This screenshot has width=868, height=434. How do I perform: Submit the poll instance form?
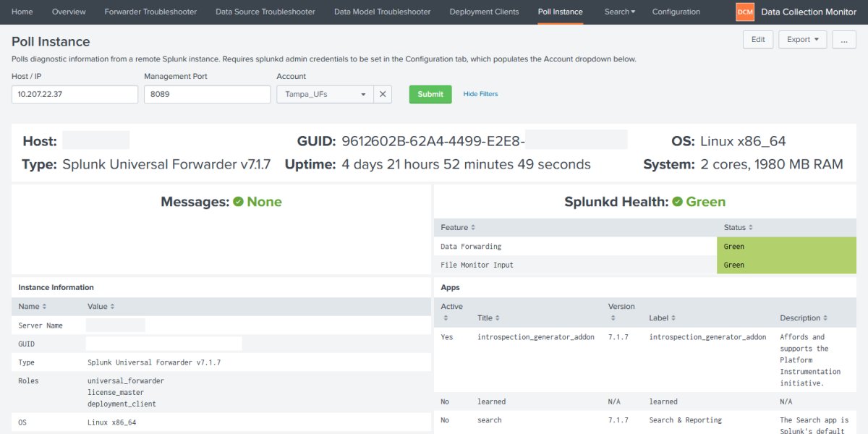tap(430, 94)
